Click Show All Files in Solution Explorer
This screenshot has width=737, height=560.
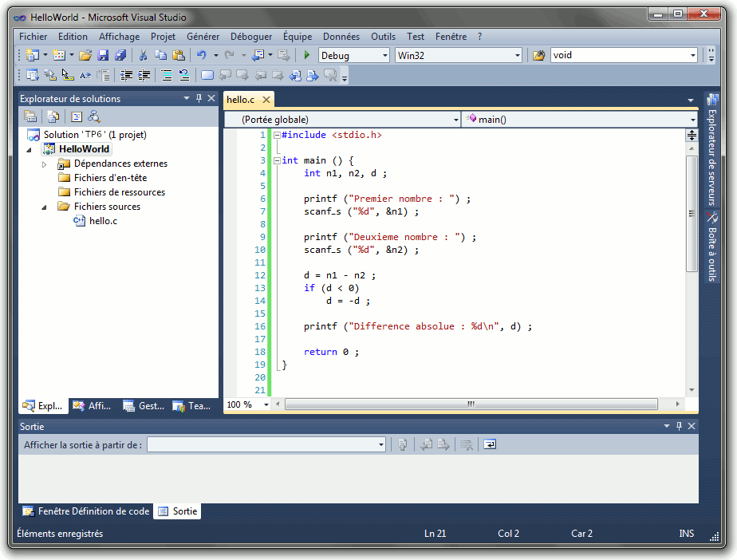point(53,116)
